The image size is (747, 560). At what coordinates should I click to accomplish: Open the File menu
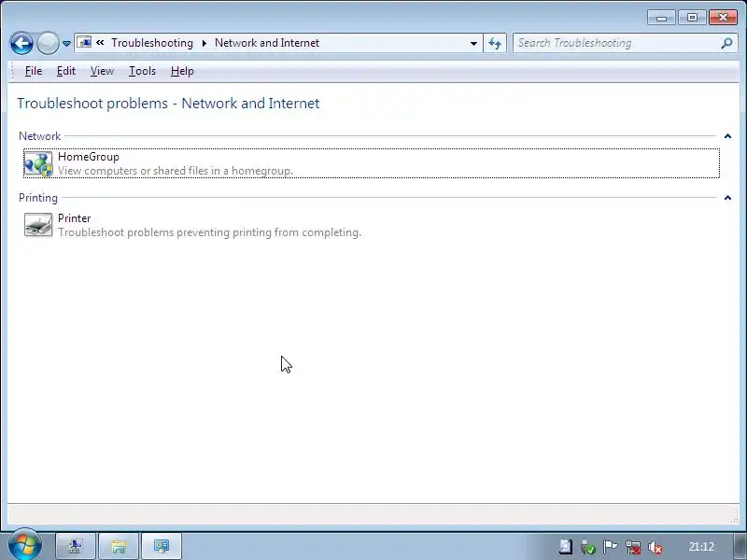(x=34, y=71)
